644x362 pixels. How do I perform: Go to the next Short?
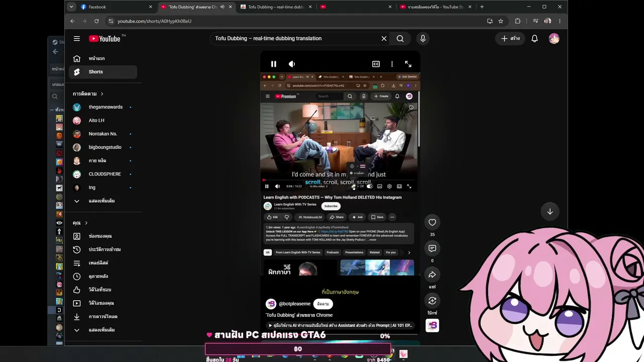[x=550, y=212]
